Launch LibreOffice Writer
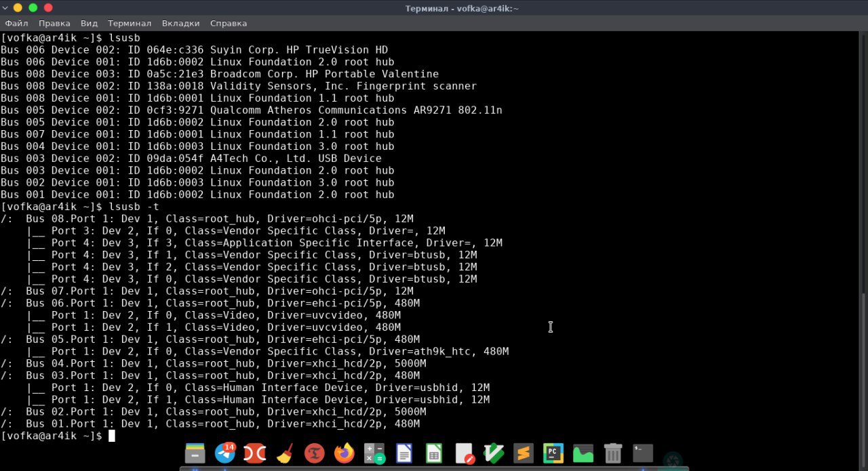 coord(404,453)
